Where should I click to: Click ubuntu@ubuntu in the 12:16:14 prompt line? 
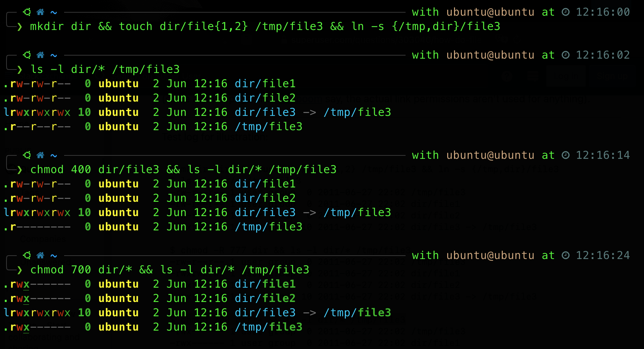coord(490,155)
